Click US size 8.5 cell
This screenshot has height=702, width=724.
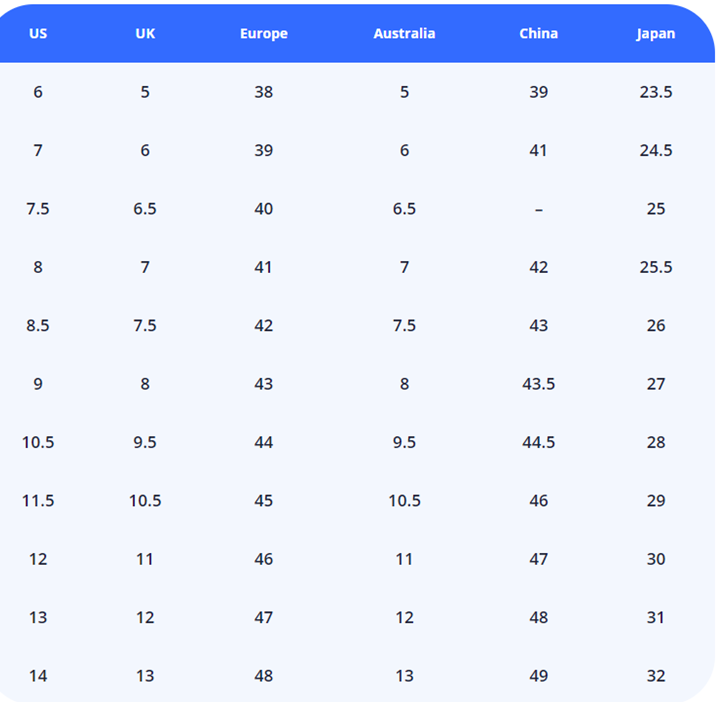[38, 326]
